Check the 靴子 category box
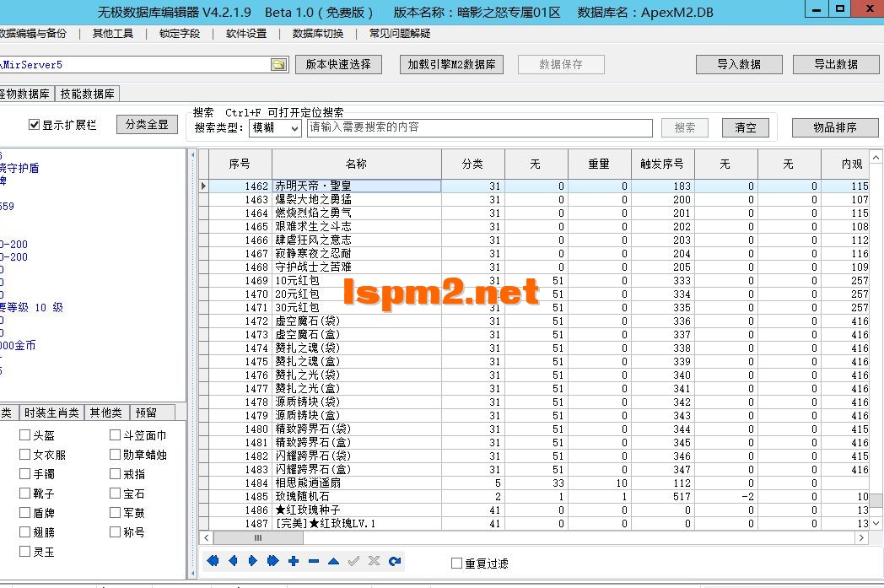Viewport: 884px width, 588px height. 24,493
